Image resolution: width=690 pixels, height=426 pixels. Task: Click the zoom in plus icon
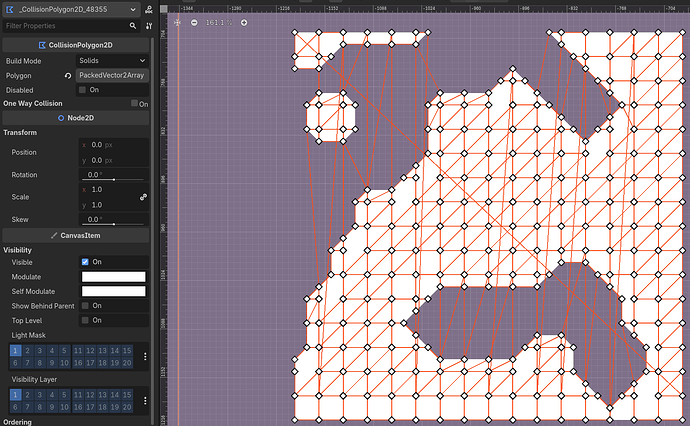tap(244, 22)
